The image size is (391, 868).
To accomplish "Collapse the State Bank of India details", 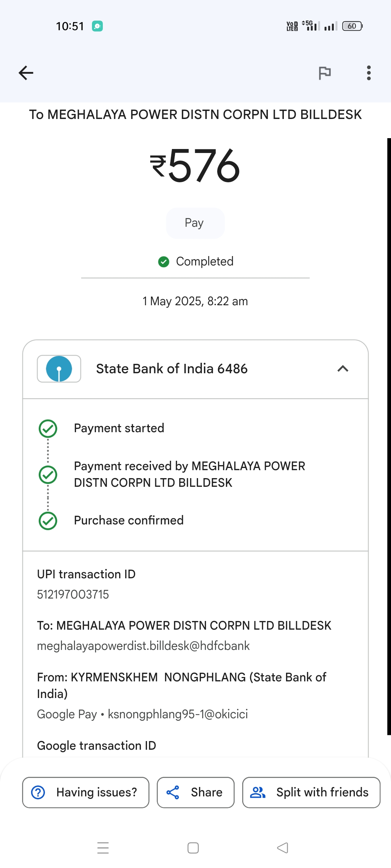I will point(342,369).
